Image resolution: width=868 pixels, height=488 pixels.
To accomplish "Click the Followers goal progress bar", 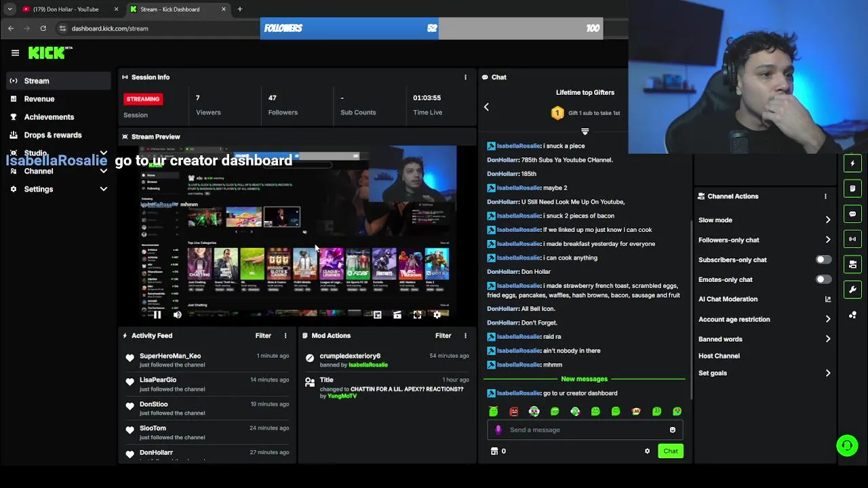I will click(431, 28).
